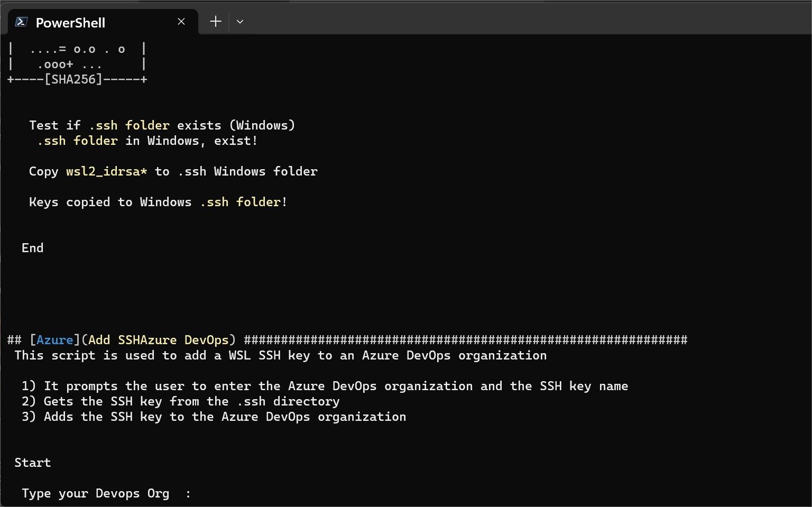Screen dimensions: 812x507
Task: Click 'This script is used to add a WSL SSH key' line
Action: pyautogui.click(x=281, y=356)
